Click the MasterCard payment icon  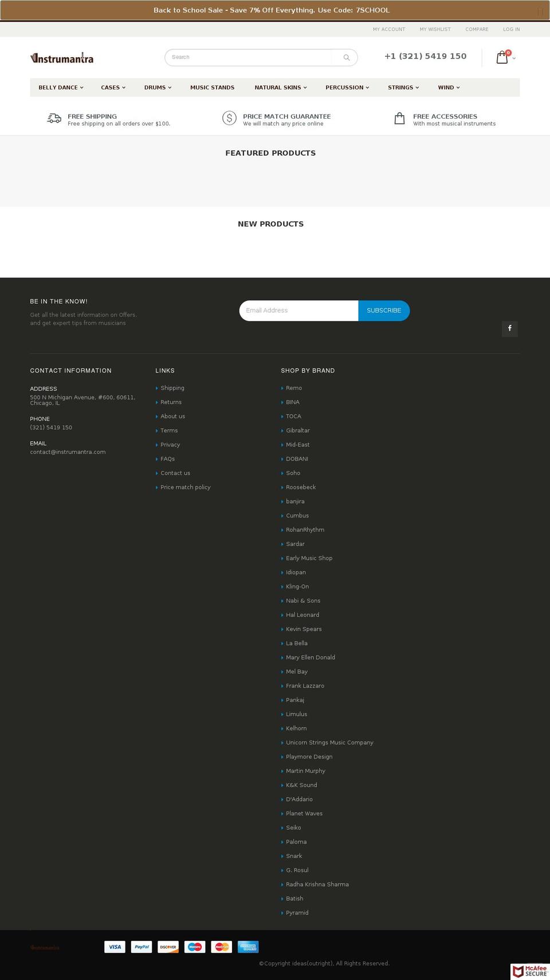pyautogui.click(x=222, y=947)
